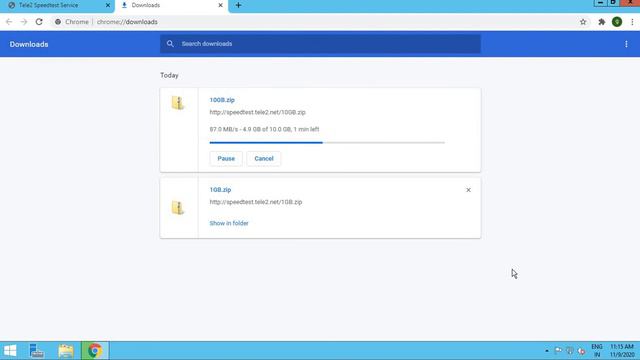
Task: Select the Downloads tab
Action: tap(171, 6)
